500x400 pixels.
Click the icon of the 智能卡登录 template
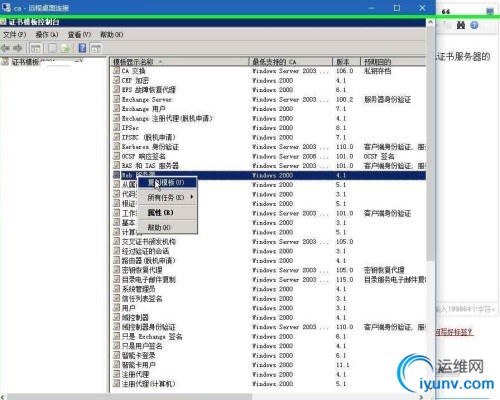[x=116, y=355]
